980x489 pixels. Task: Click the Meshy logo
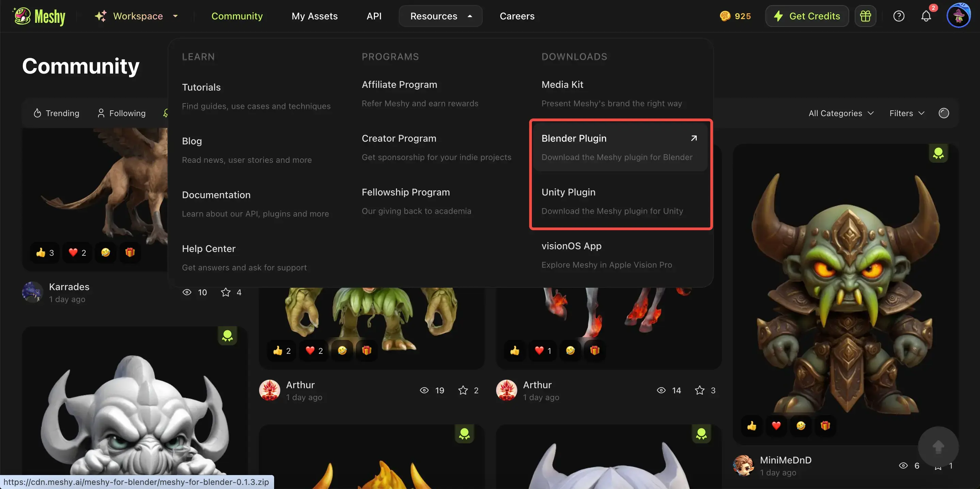38,16
